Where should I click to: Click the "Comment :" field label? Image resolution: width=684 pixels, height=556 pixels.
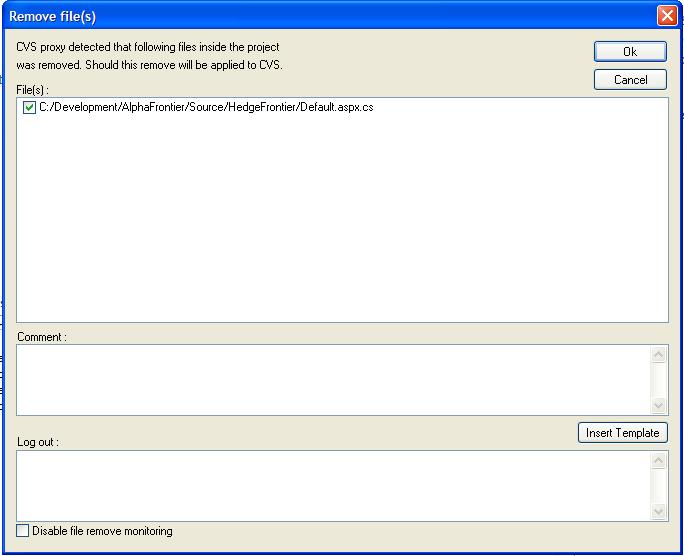(42, 337)
